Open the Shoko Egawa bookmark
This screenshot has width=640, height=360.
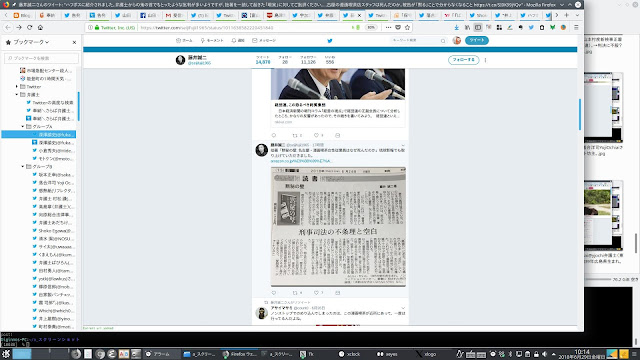pos(53,231)
